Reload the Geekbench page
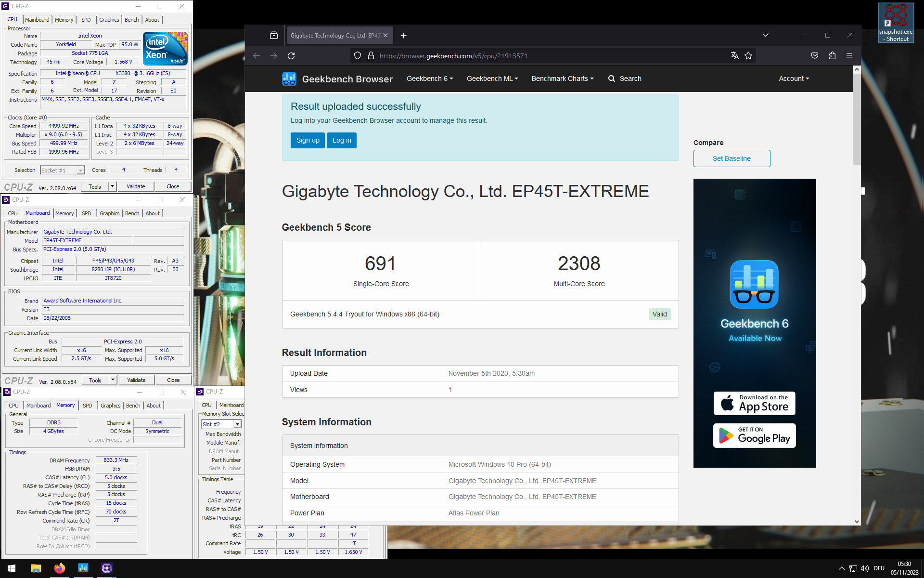Image resolution: width=924 pixels, height=578 pixels. (x=291, y=56)
